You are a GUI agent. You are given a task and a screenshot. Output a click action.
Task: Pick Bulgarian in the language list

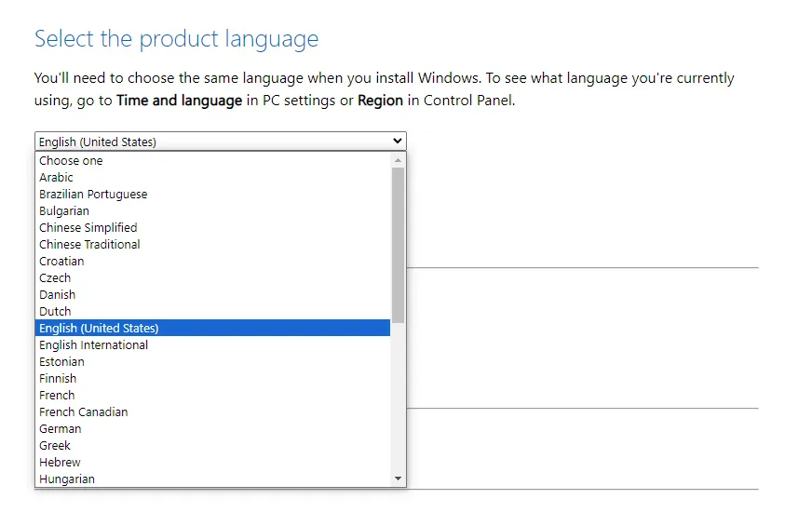pyautogui.click(x=212, y=210)
